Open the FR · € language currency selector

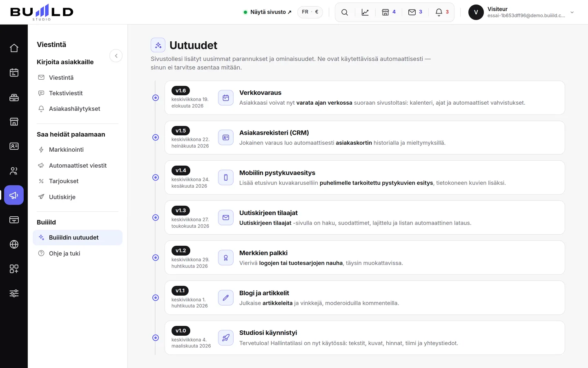[310, 12]
